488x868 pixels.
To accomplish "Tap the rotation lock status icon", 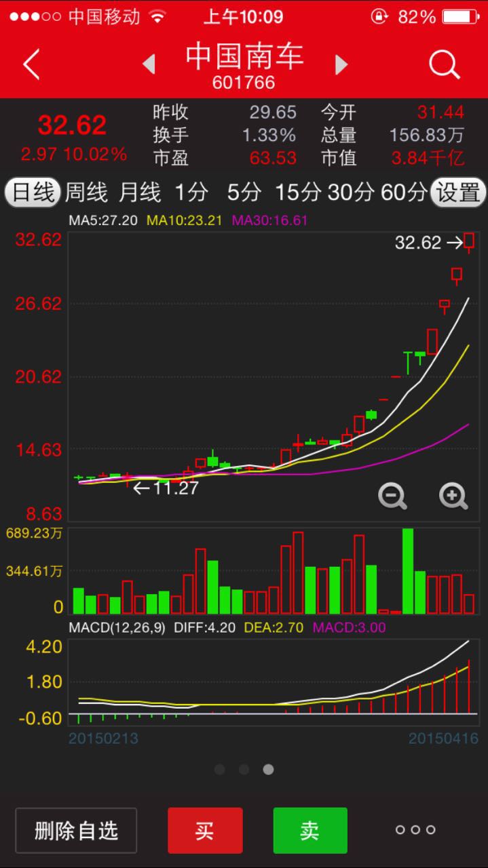I will [x=379, y=16].
